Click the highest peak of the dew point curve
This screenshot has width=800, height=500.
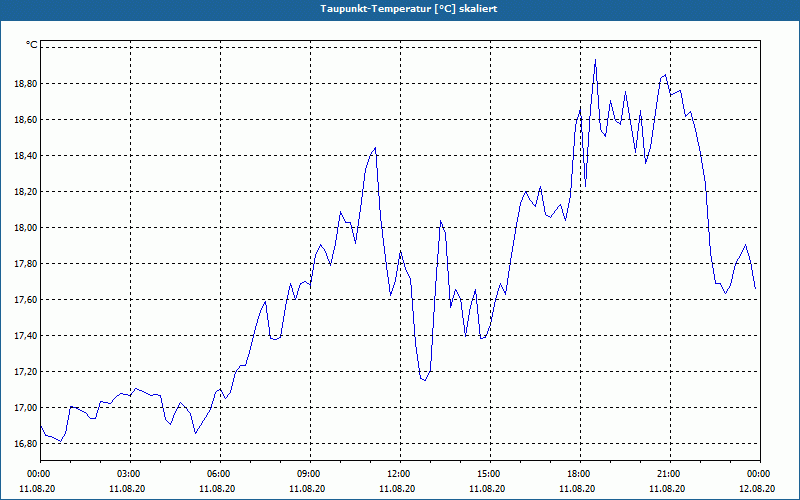[595, 60]
